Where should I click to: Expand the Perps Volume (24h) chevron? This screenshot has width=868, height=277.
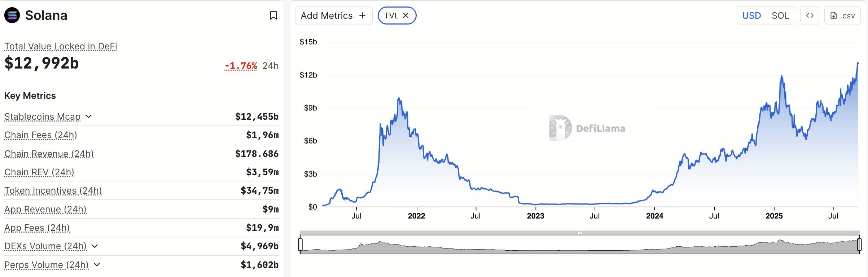click(x=97, y=265)
